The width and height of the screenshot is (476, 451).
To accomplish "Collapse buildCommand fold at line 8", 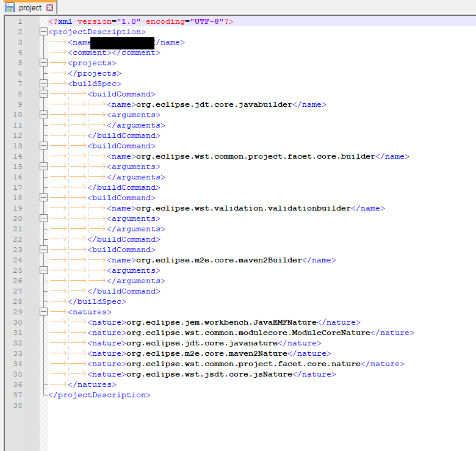I will click(x=44, y=94).
